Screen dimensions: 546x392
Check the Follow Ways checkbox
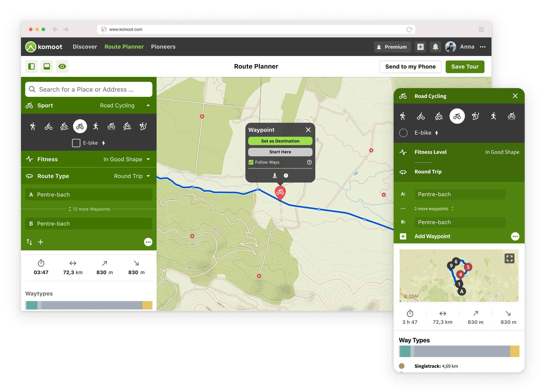point(250,162)
